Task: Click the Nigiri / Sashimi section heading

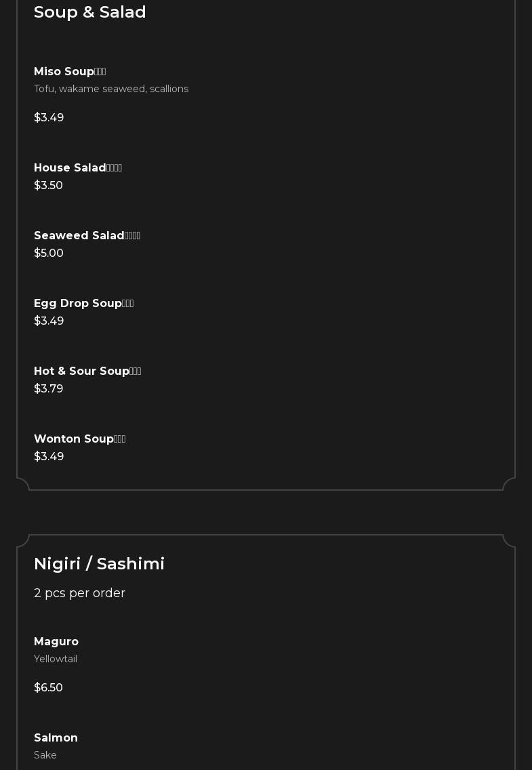Action: (x=99, y=564)
